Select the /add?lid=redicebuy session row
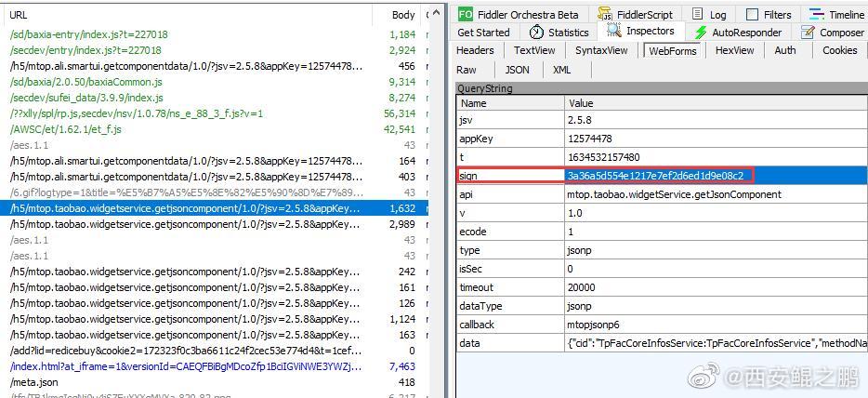The height and width of the screenshot is (398, 868). click(x=215, y=351)
